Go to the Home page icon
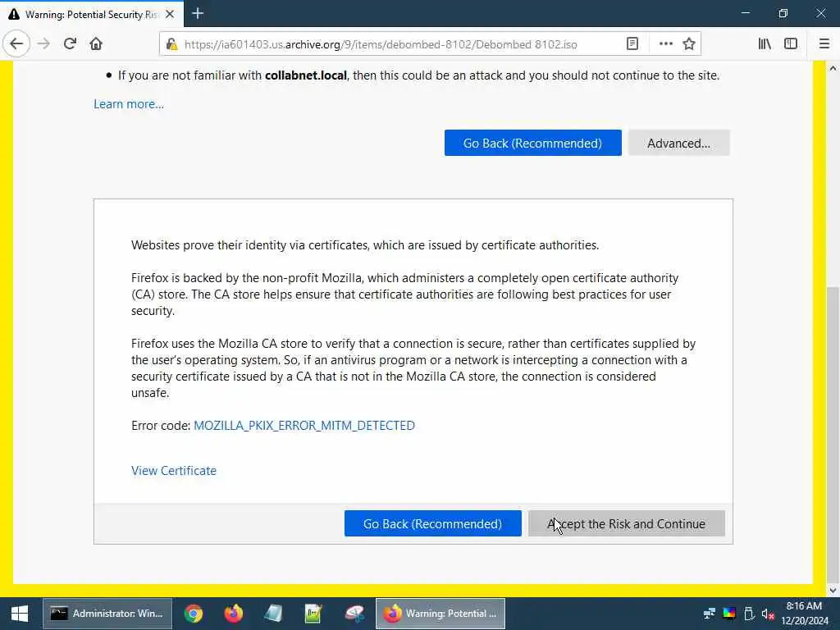 tap(96, 44)
